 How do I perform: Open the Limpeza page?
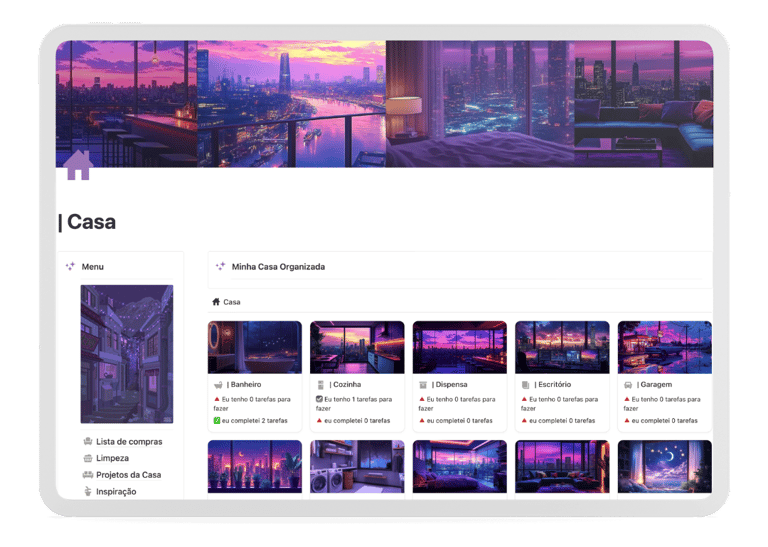coord(112,458)
